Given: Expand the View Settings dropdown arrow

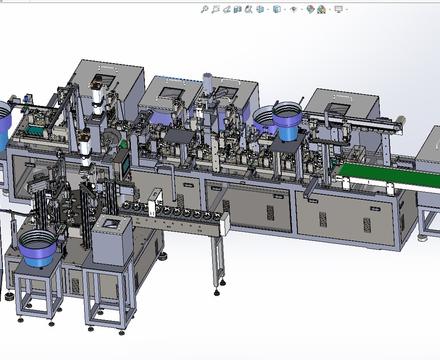Looking at the screenshot, I should coord(347,9).
